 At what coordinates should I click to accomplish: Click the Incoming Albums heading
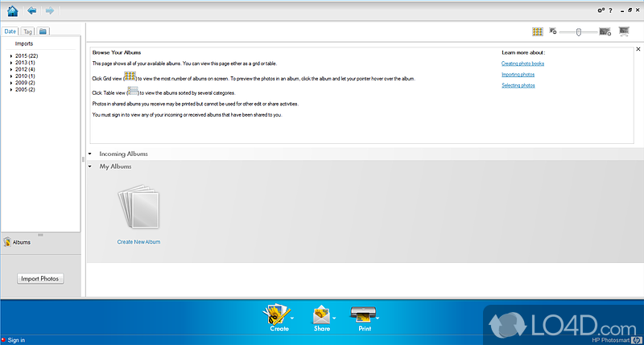coord(123,154)
